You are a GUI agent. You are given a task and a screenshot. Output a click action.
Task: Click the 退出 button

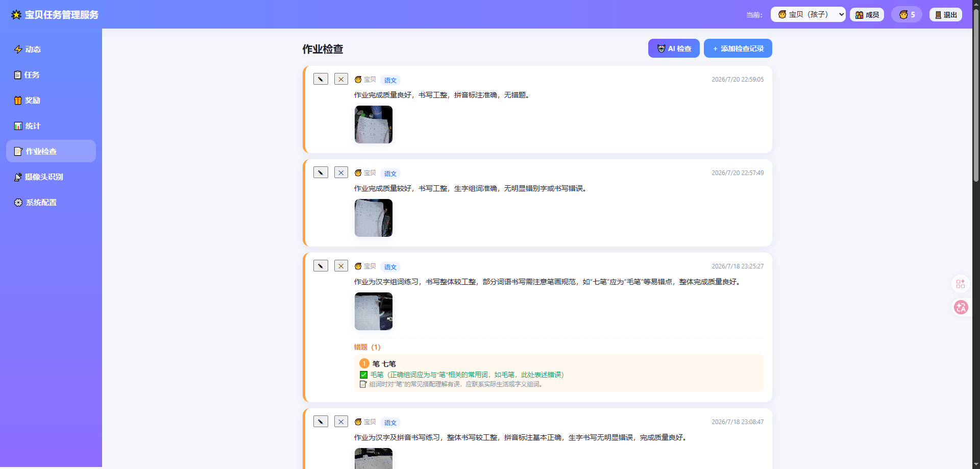coord(946,15)
